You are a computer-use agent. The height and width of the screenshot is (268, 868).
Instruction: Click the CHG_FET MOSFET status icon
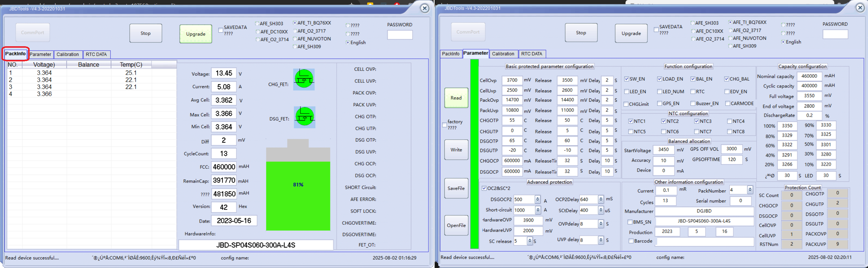[x=304, y=79]
